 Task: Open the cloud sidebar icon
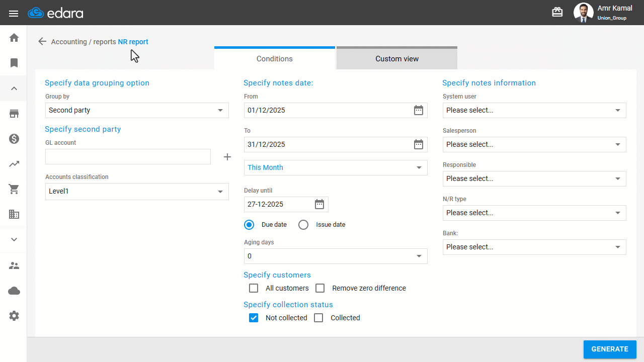click(x=14, y=291)
